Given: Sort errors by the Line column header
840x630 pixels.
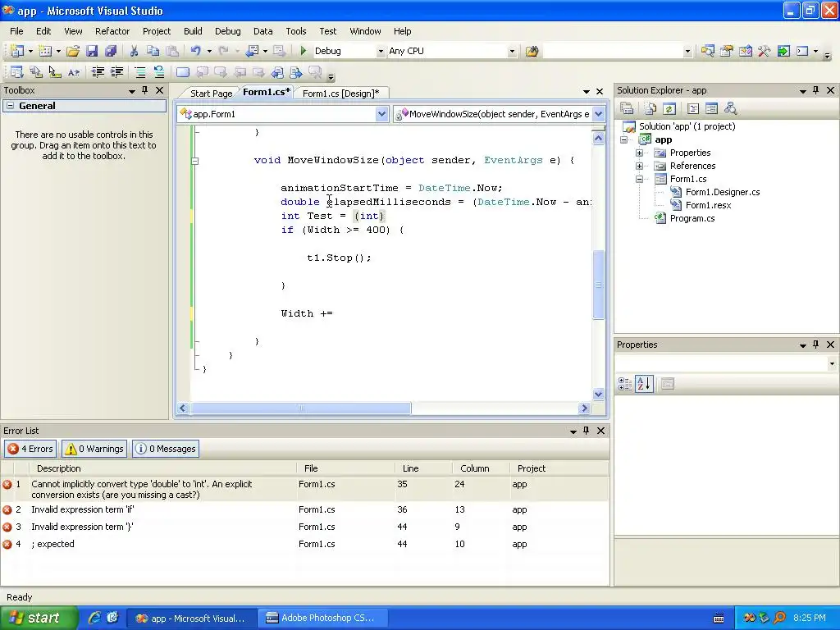Looking at the screenshot, I should (x=423, y=468).
